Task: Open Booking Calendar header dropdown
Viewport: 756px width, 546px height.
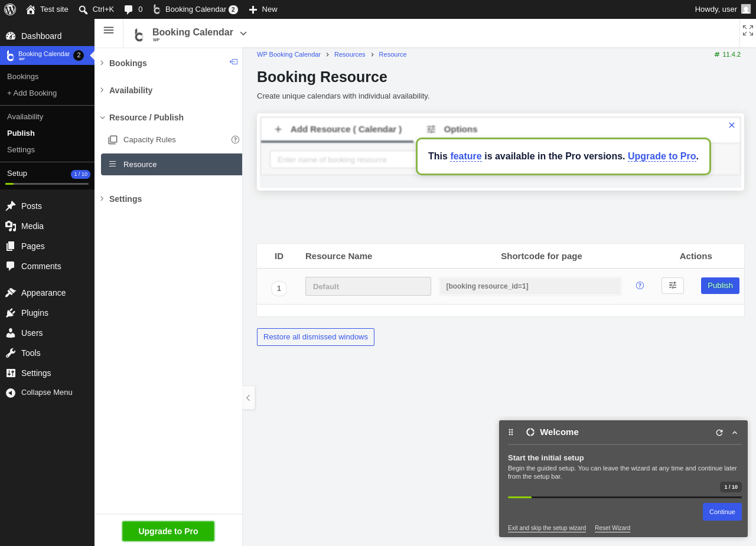Action: click(243, 33)
